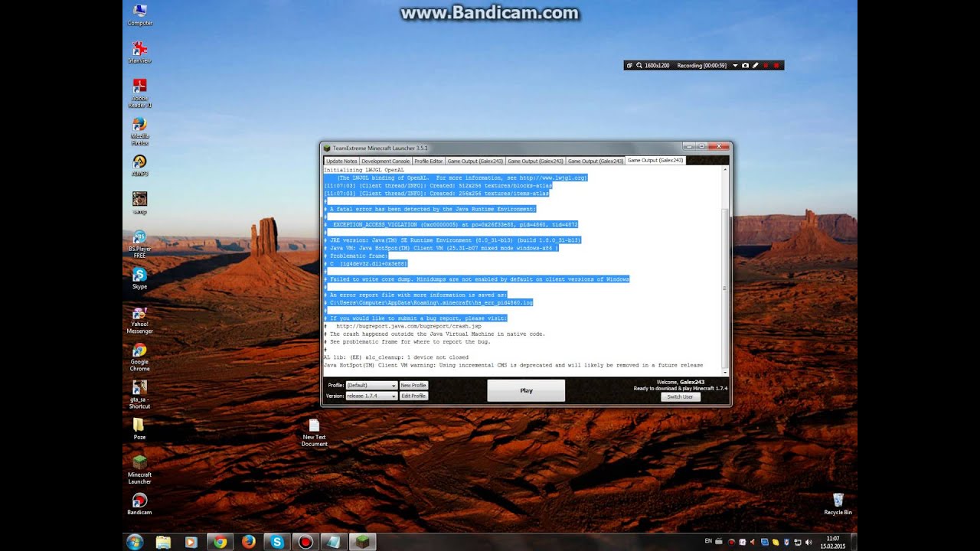Click the EXCEPTION_ACCESS_VIOLATION log line

[451, 224]
